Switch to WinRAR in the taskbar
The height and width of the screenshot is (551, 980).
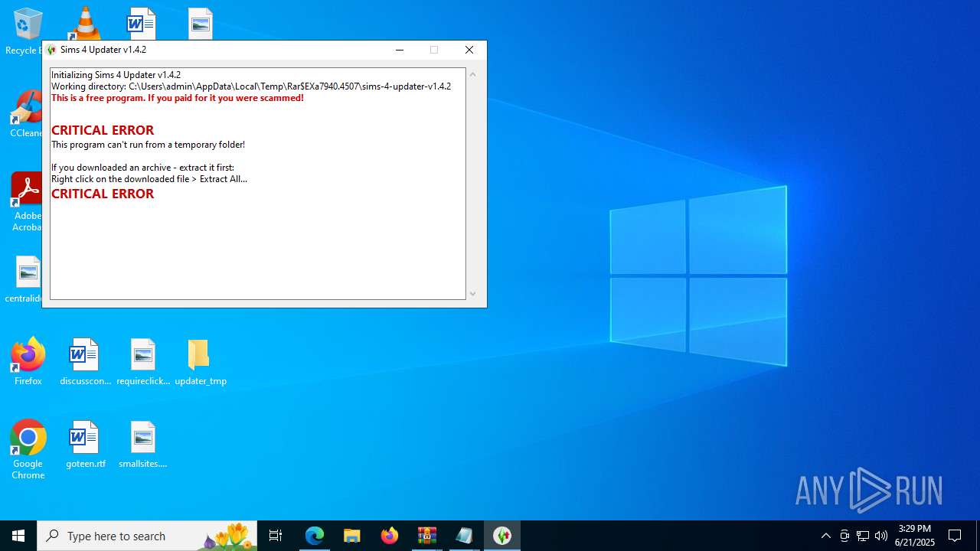click(426, 536)
